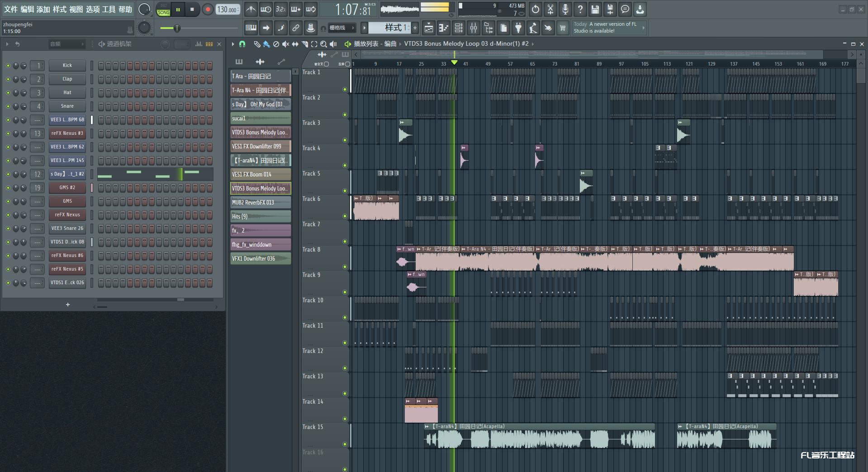868x472 pixels.
Task: Open the playlist view from toolbar
Action: click(x=428, y=28)
